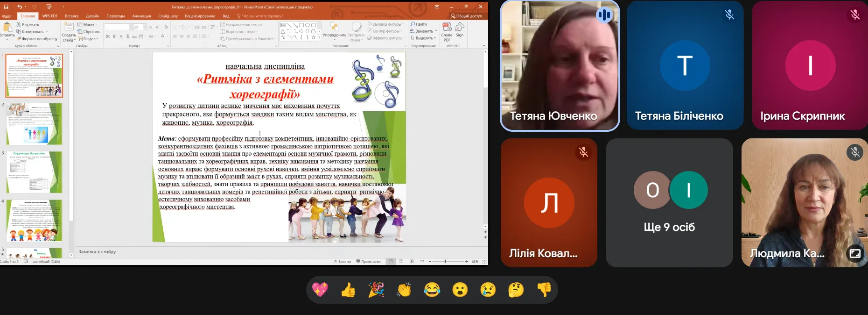Send the party popper reaction

click(x=376, y=290)
